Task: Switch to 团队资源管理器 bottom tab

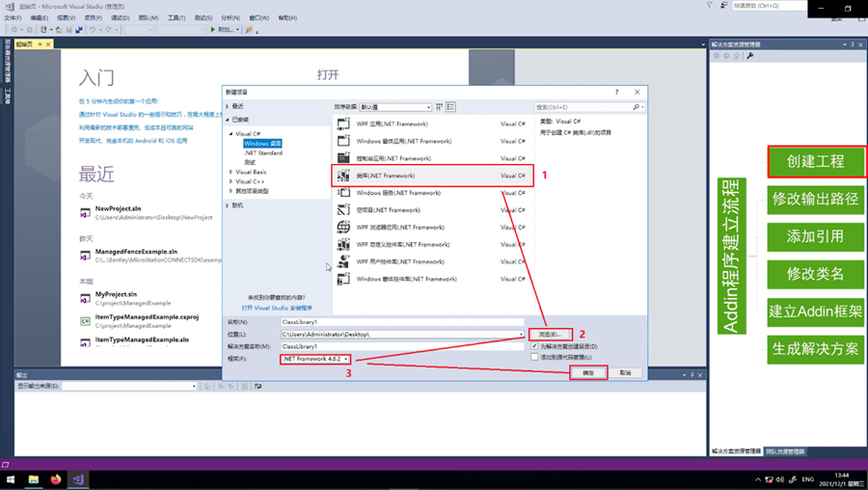Action: click(x=785, y=451)
